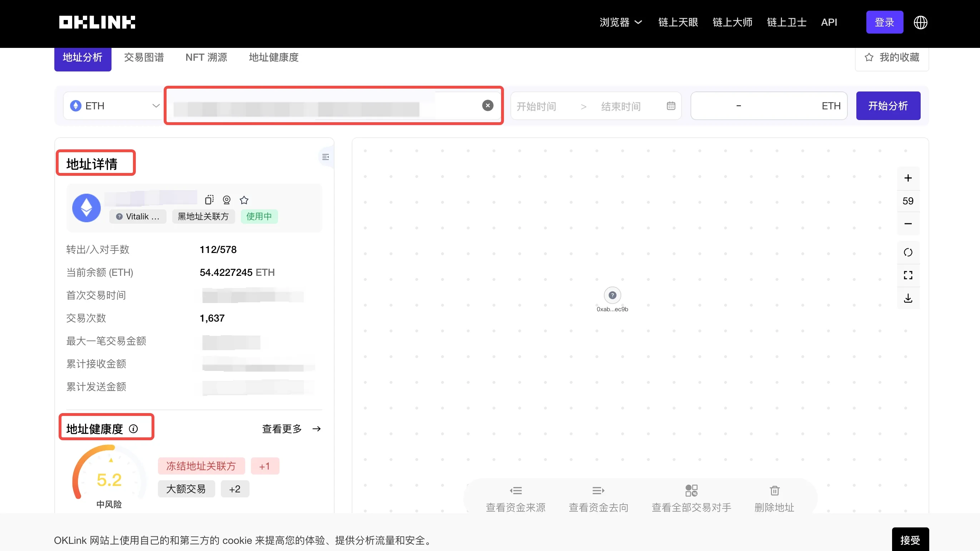980x551 pixels.
Task: Collapse the address details side panel
Action: pos(325,157)
